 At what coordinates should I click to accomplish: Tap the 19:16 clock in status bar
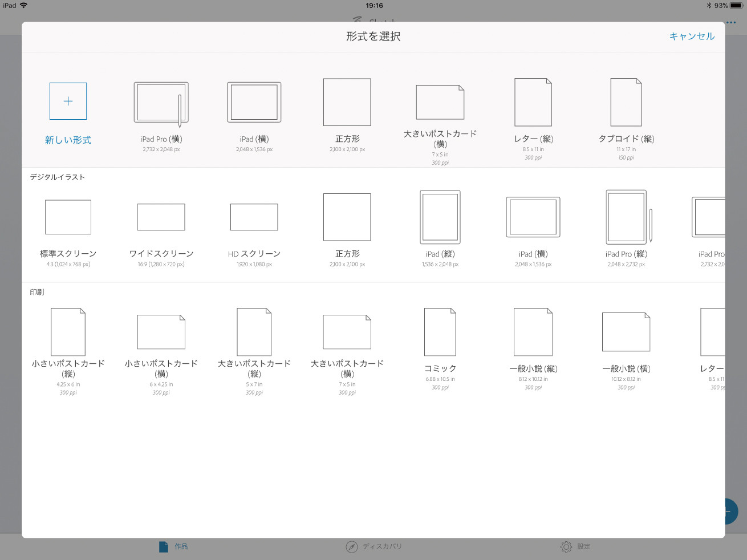pos(374,6)
